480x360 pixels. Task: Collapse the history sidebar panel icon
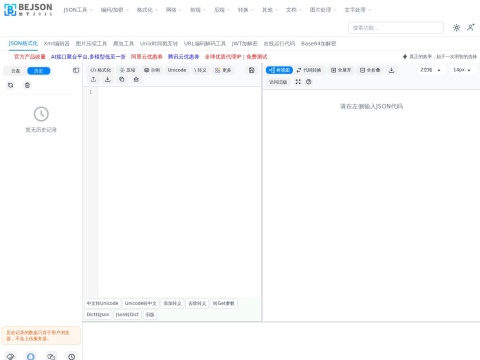(76, 70)
